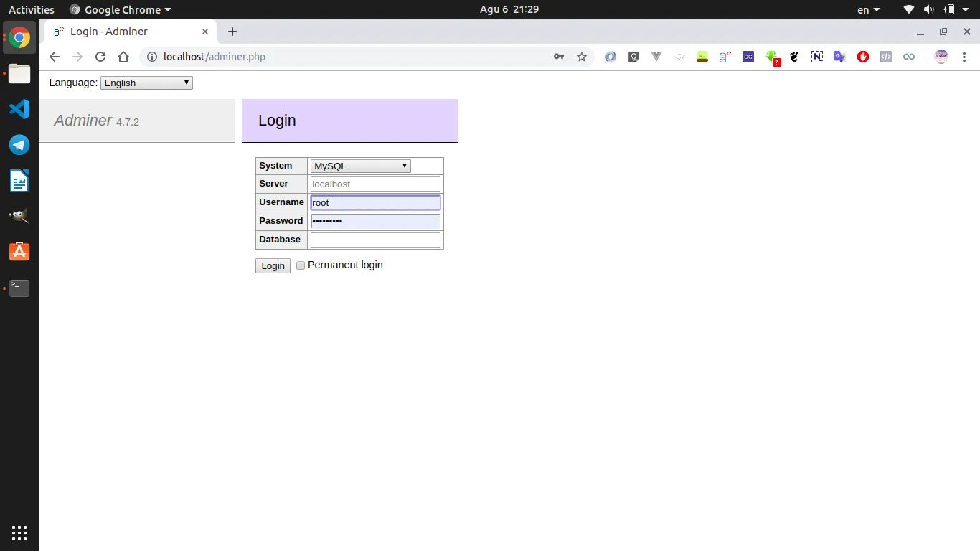The height and width of the screenshot is (551, 980).
Task: Open Terminal from the dock
Action: (x=19, y=288)
